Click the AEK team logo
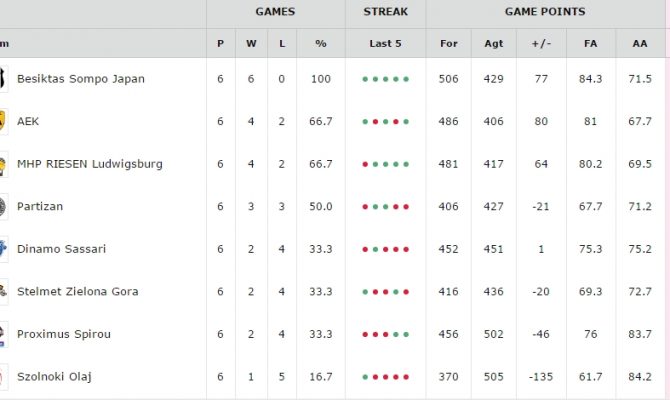This screenshot has width=670, height=400. pyautogui.click(x=3, y=121)
